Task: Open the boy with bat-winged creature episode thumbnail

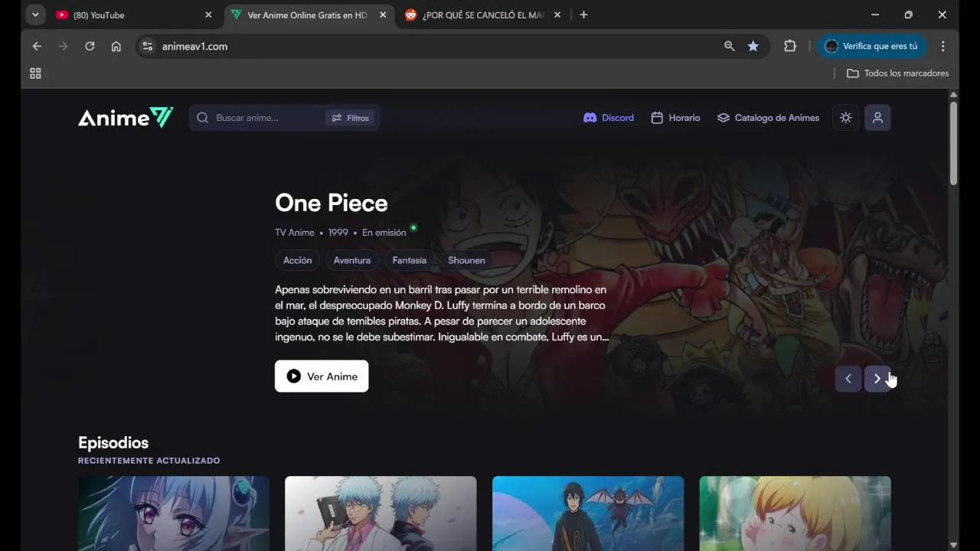Action: pos(588,514)
